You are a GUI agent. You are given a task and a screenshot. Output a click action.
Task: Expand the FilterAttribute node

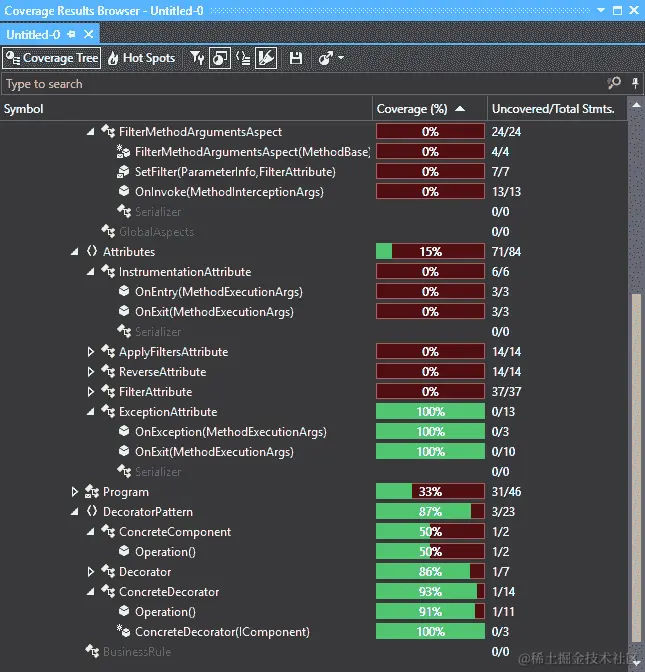90,392
